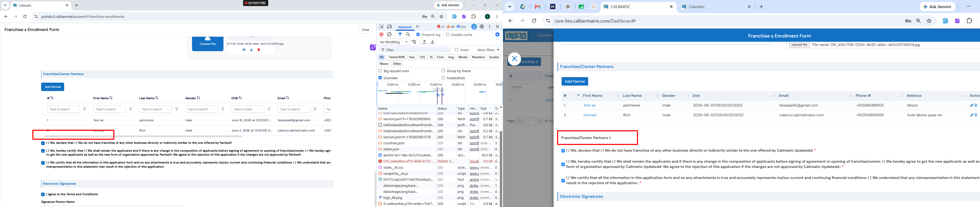Delete partner Ishmael with trash icon

(976, 115)
